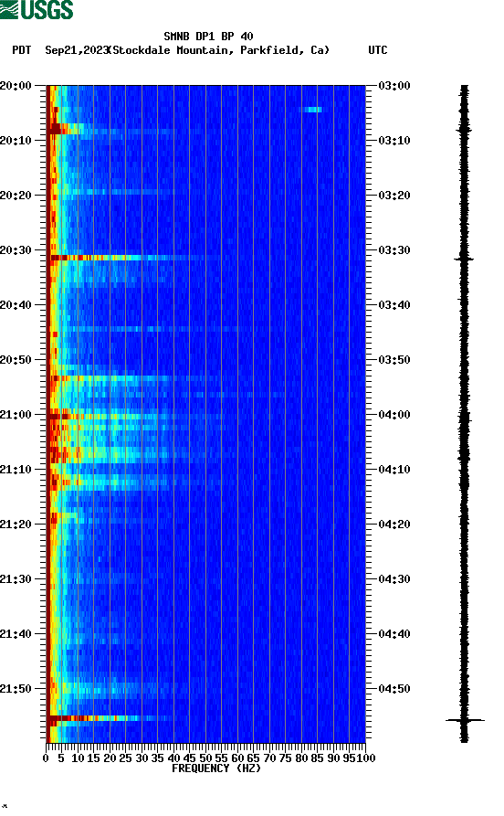
Task: Click the '03:30' UTC time label
Action: [394, 249]
